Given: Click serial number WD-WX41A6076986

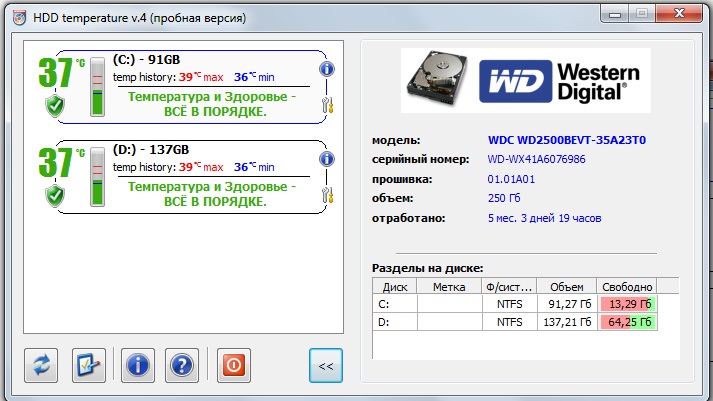Looking at the screenshot, I should [x=537, y=159].
